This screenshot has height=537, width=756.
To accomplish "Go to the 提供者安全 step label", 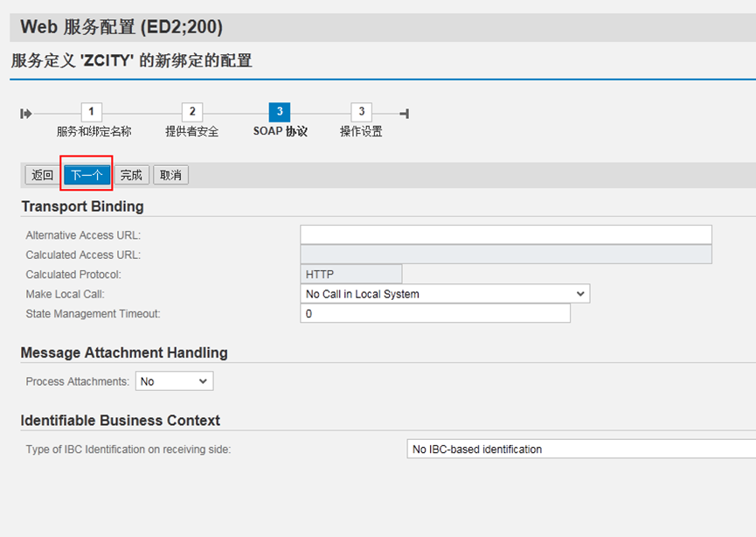I will coord(192,132).
